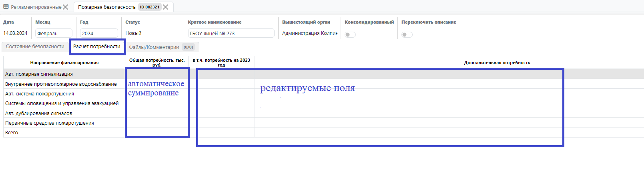Screen dimensions: 644x182
Task: Click the Всего total row
Action: (x=12, y=133)
